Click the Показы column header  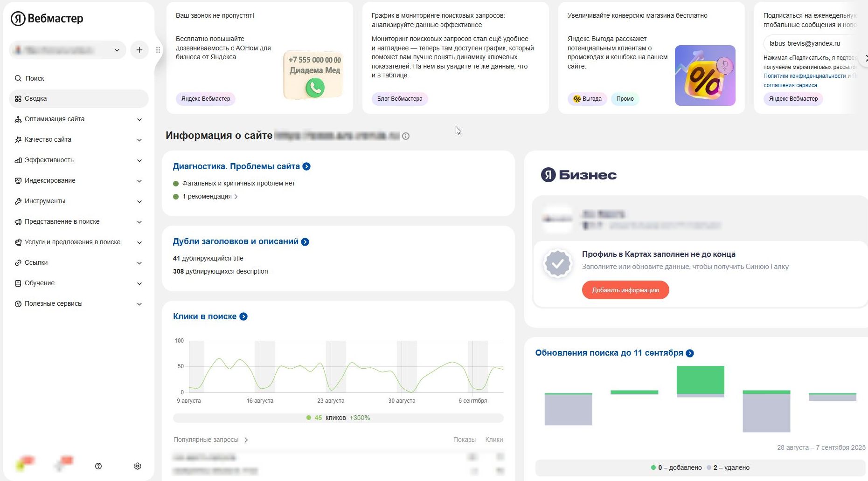465,440
